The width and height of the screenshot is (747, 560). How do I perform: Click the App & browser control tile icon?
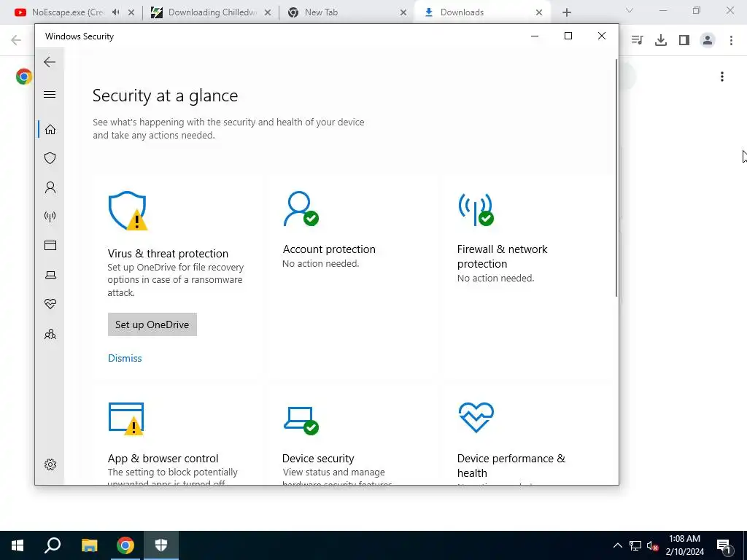click(126, 419)
